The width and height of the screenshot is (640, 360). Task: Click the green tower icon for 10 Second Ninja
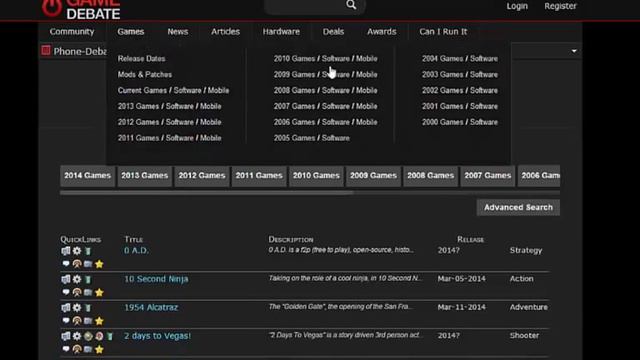pos(88,280)
